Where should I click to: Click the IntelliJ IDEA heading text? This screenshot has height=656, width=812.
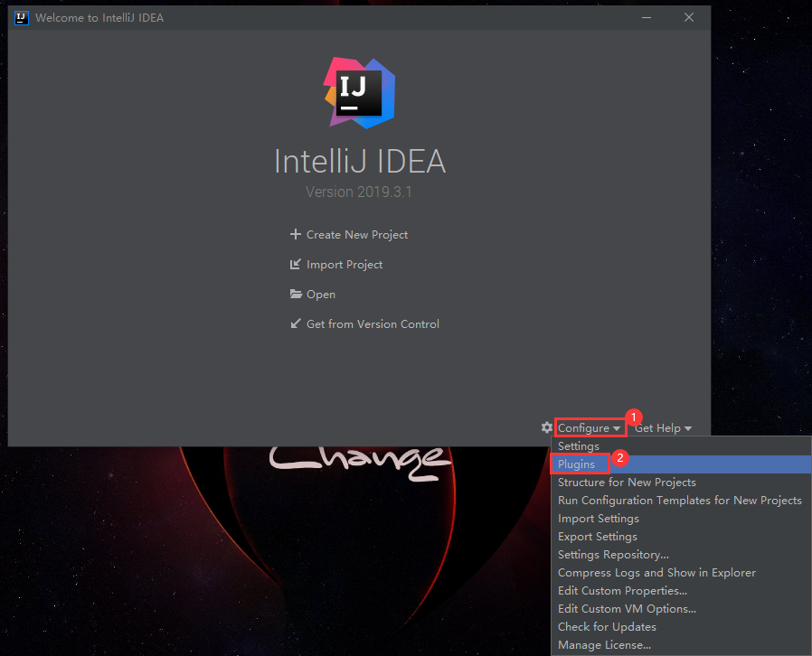(x=360, y=161)
